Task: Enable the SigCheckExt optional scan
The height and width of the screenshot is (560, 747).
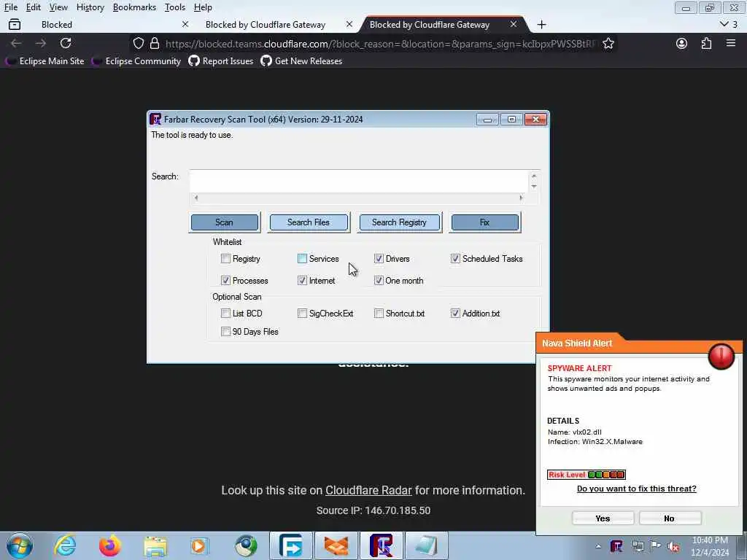Action: coord(302,314)
